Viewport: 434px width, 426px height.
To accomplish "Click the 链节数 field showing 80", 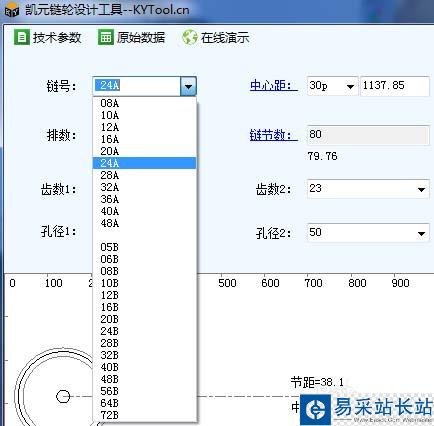I will coord(368,135).
